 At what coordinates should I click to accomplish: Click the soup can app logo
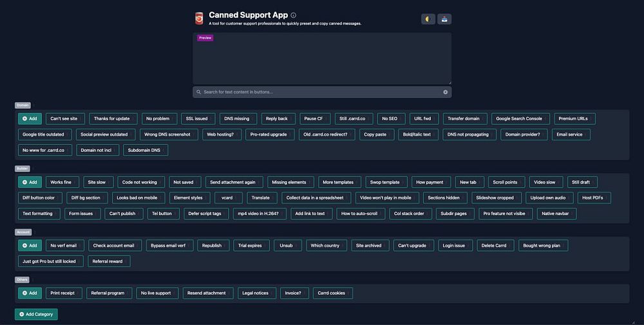pyautogui.click(x=199, y=19)
